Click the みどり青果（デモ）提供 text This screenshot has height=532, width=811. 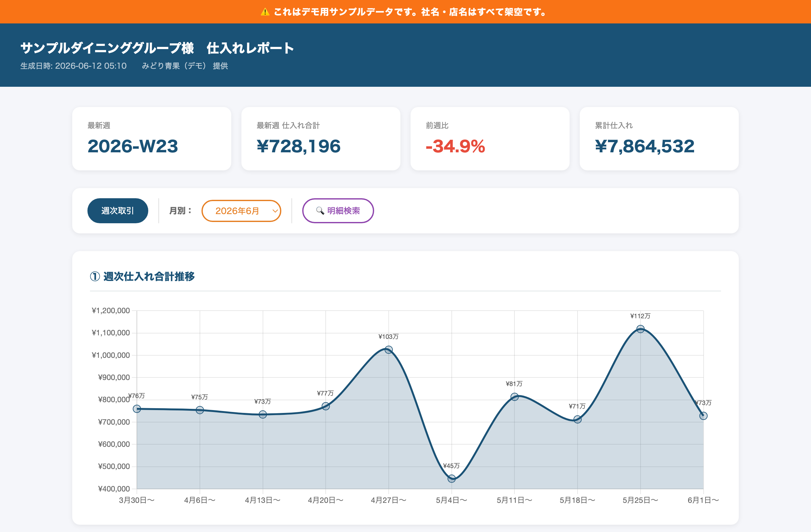185,66
